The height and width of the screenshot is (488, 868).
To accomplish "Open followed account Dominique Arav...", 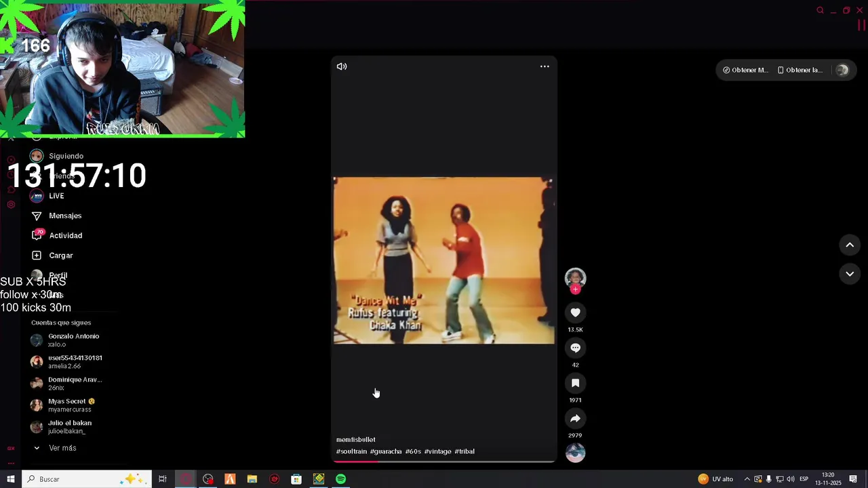I will [66, 384].
